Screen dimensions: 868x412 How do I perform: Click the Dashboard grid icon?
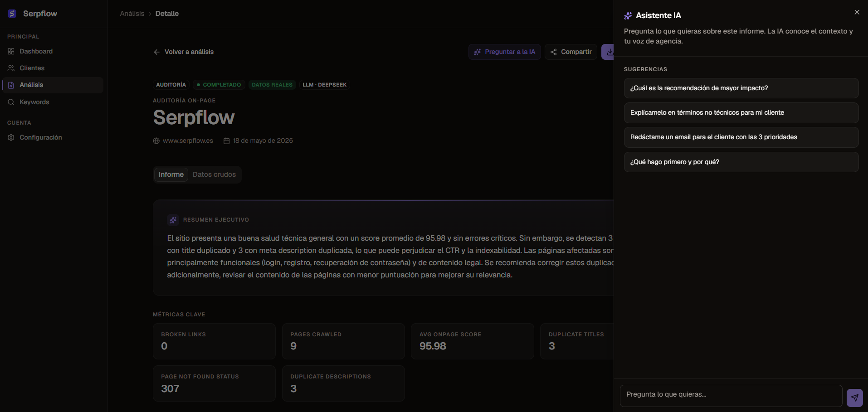[11, 51]
